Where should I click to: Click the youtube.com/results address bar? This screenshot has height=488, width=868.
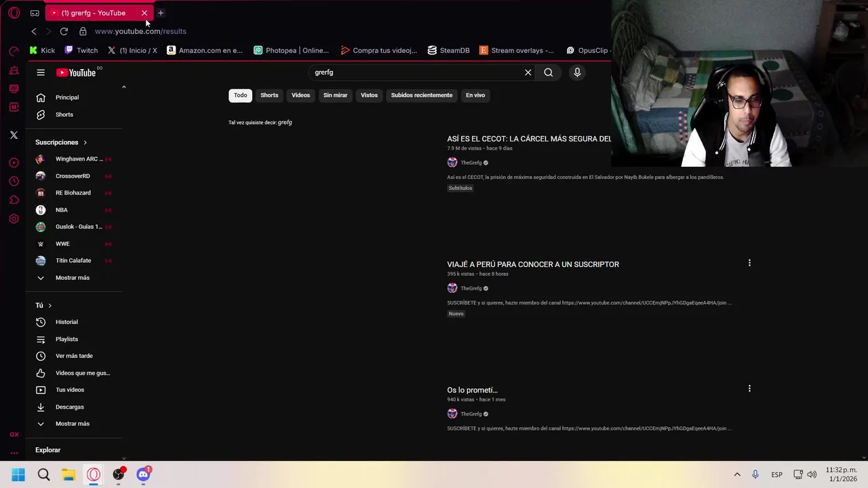(140, 31)
